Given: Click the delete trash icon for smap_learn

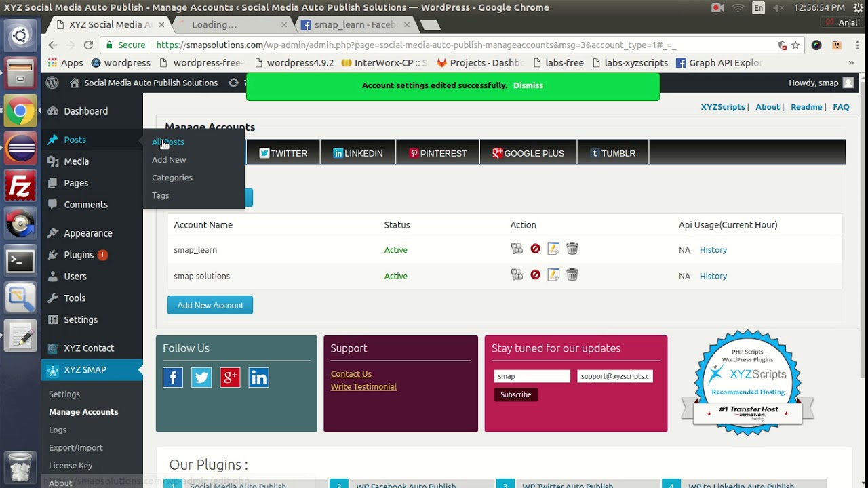Looking at the screenshot, I should 572,249.
